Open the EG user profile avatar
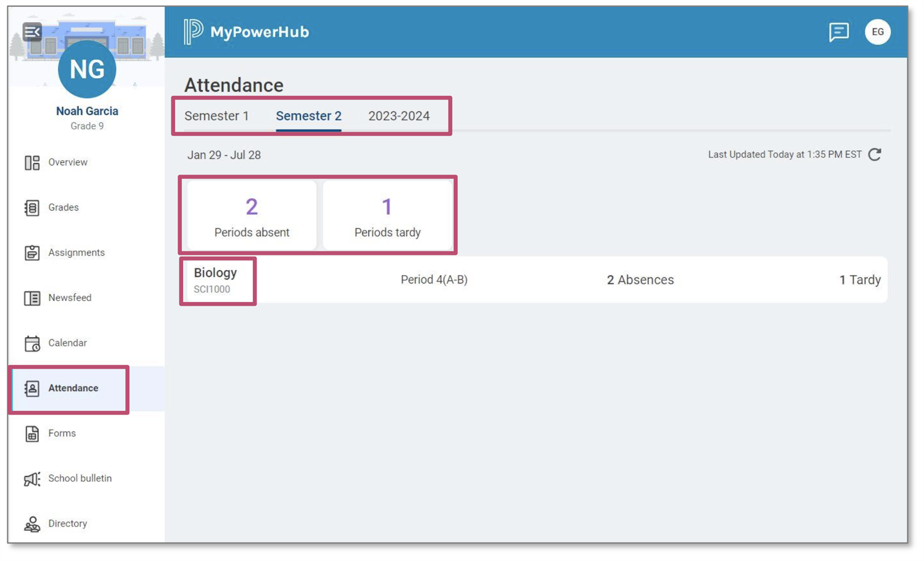 (877, 32)
